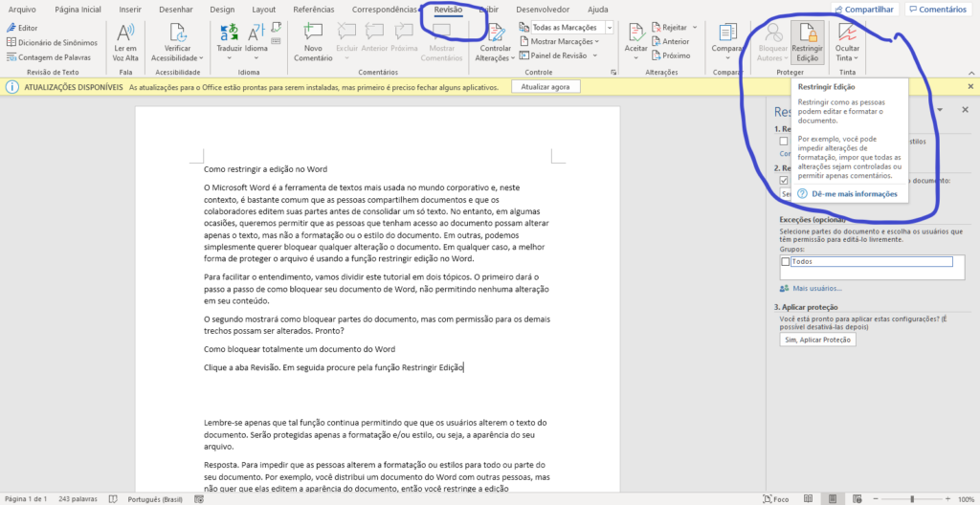This screenshot has width=980, height=505.
Task: Expand Rejeitar dropdown arrow
Action: [695, 28]
